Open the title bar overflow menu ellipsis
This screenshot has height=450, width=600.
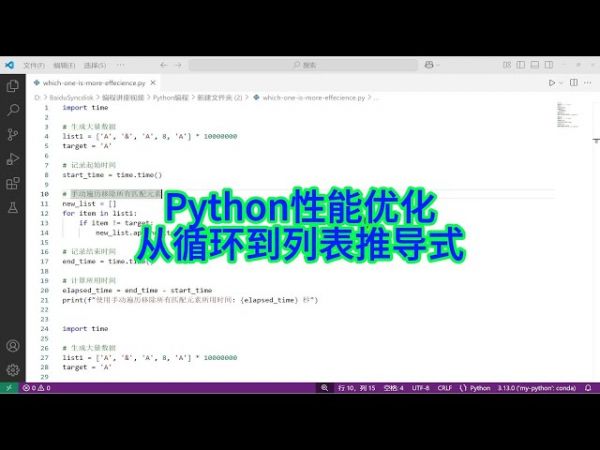121,65
